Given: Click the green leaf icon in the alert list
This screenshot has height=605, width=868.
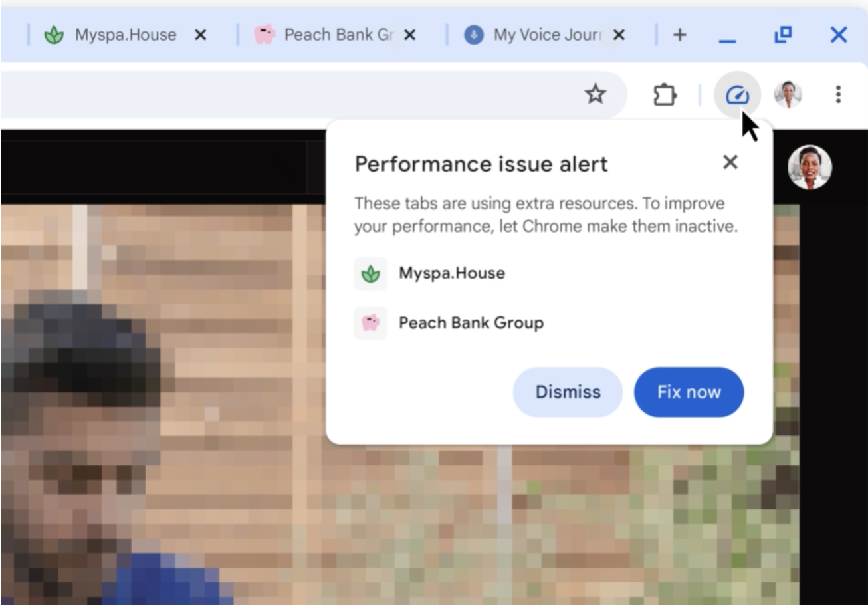Looking at the screenshot, I should click(x=370, y=273).
